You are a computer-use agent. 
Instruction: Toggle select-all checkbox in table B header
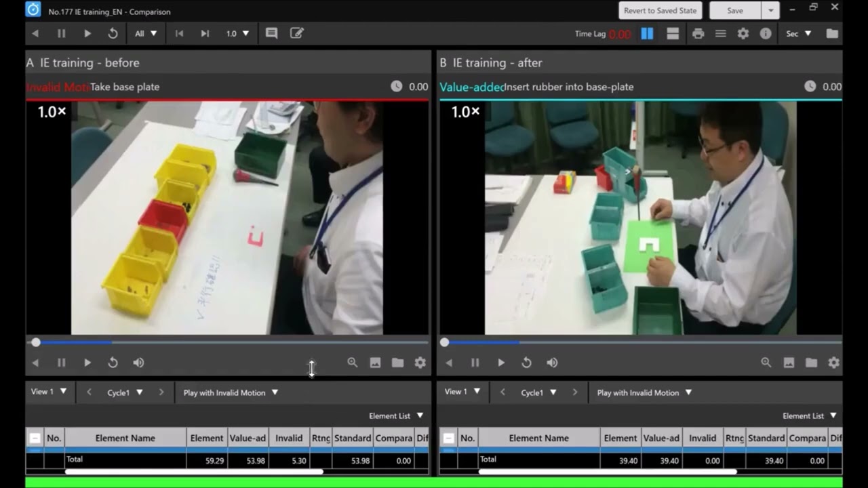click(x=448, y=439)
